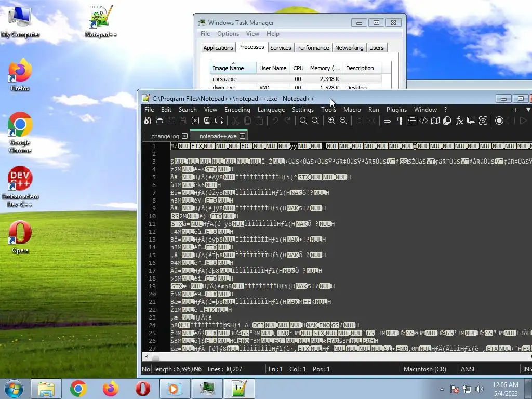This screenshot has height=399, width=532.
Task: Select the notepad++.exe tab
Action: point(218,136)
